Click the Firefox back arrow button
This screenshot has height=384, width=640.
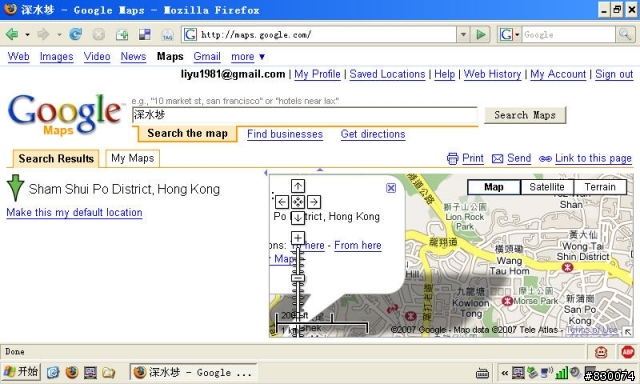[12, 35]
